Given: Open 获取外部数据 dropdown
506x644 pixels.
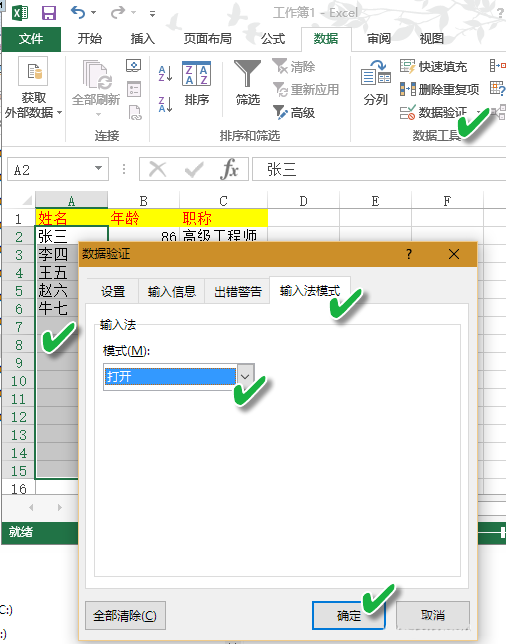Looking at the screenshot, I should [33, 88].
